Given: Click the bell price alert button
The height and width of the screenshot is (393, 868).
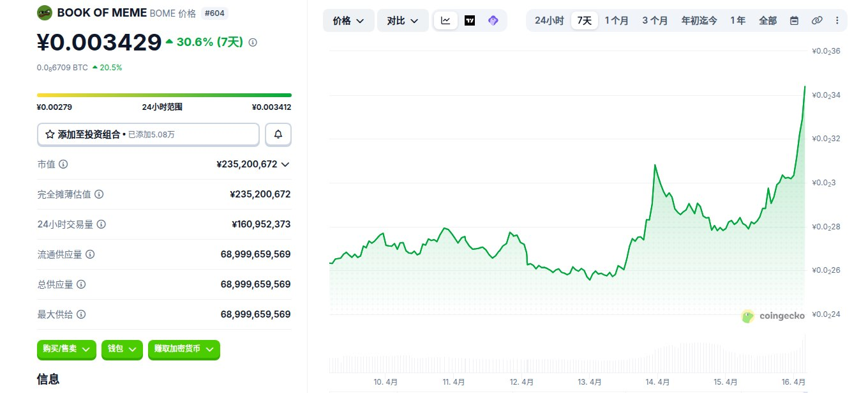Looking at the screenshot, I should (x=278, y=135).
